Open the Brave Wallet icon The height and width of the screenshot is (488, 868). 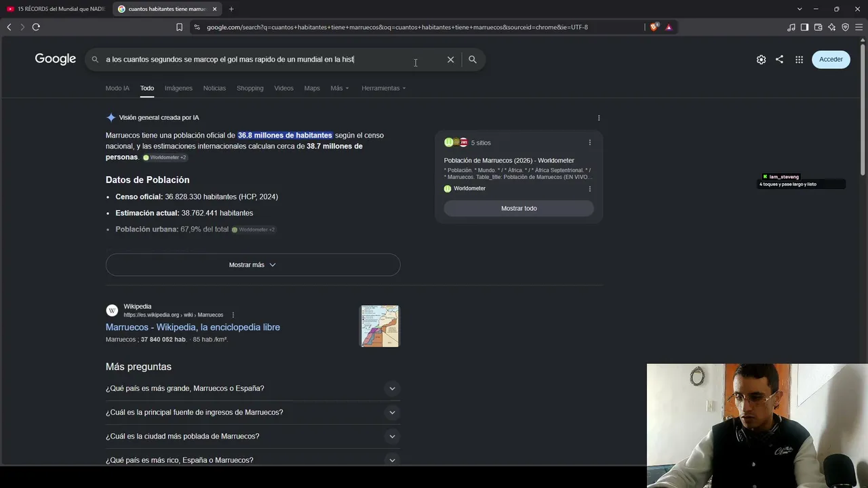(818, 27)
